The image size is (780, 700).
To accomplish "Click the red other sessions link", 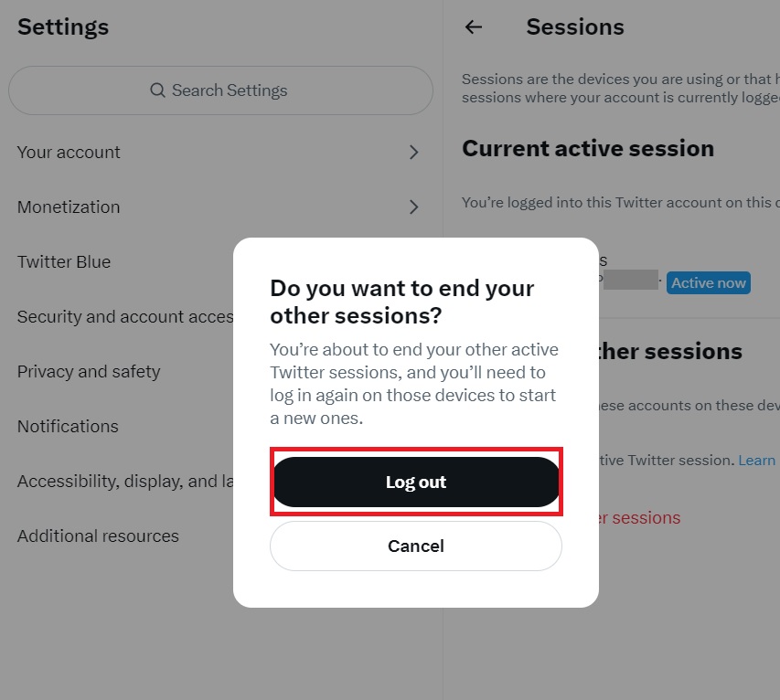I will click(639, 518).
